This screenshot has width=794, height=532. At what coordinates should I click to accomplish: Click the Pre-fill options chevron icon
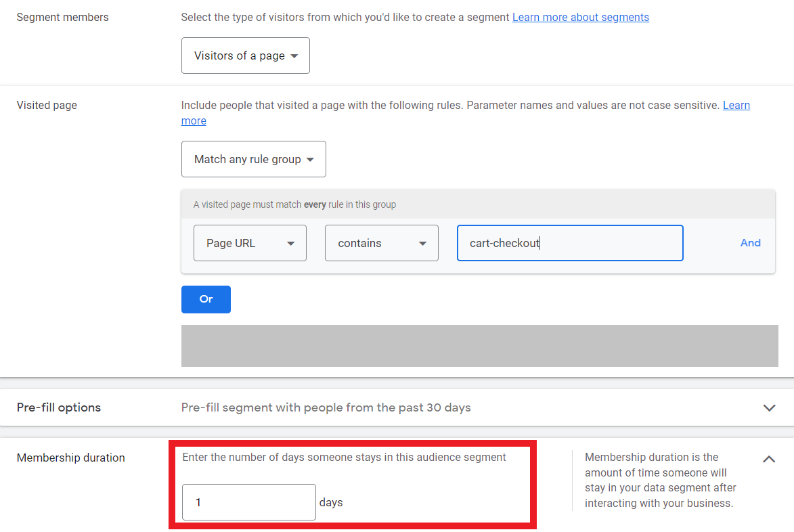click(x=769, y=407)
